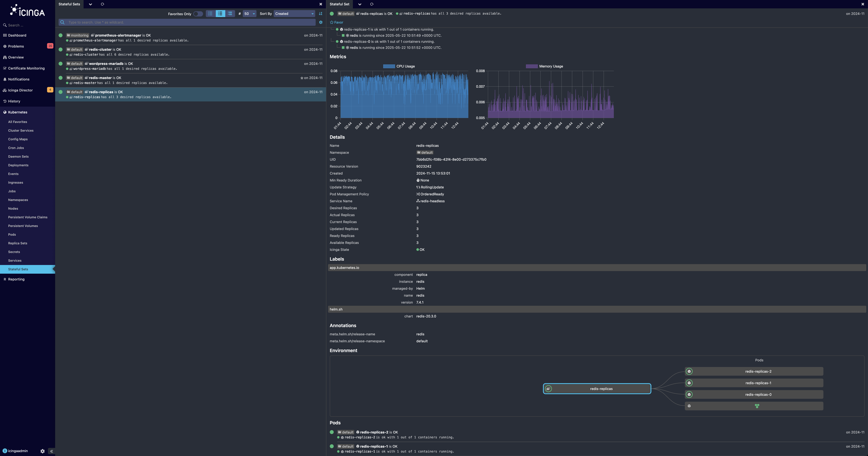Switch to the Stateful Sets tab
The height and width of the screenshot is (456, 868).
coord(69,4)
